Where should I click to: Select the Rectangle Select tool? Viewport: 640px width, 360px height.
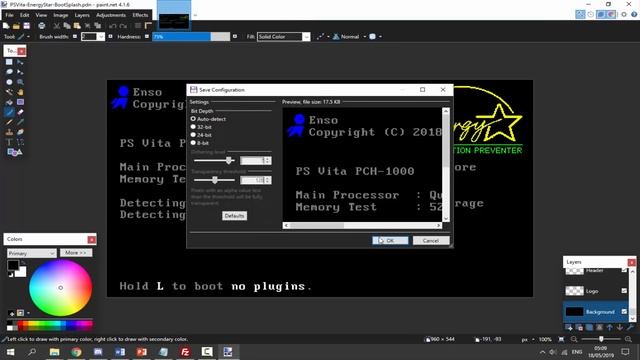(x=9, y=62)
